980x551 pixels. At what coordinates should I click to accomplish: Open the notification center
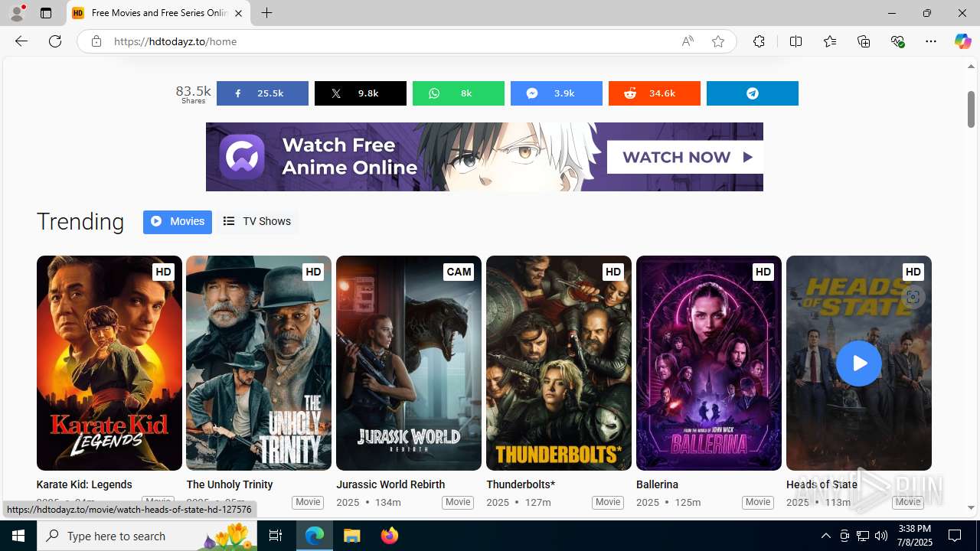955,536
